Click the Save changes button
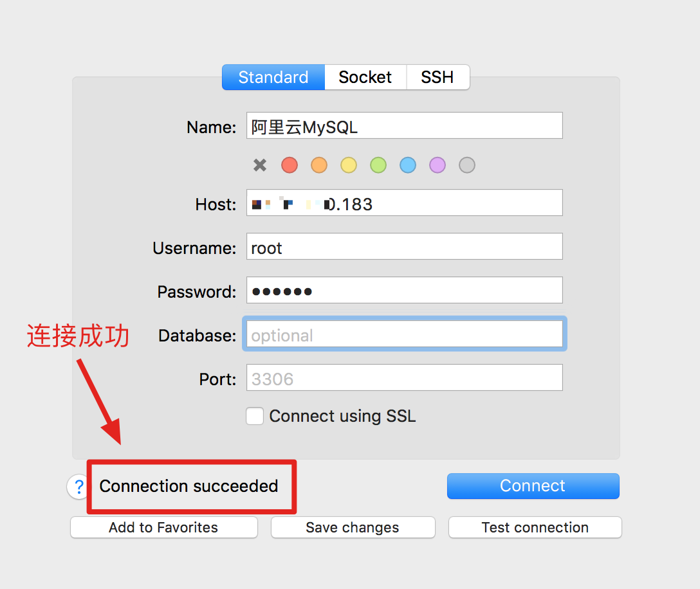The height and width of the screenshot is (589, 700). 353,527
